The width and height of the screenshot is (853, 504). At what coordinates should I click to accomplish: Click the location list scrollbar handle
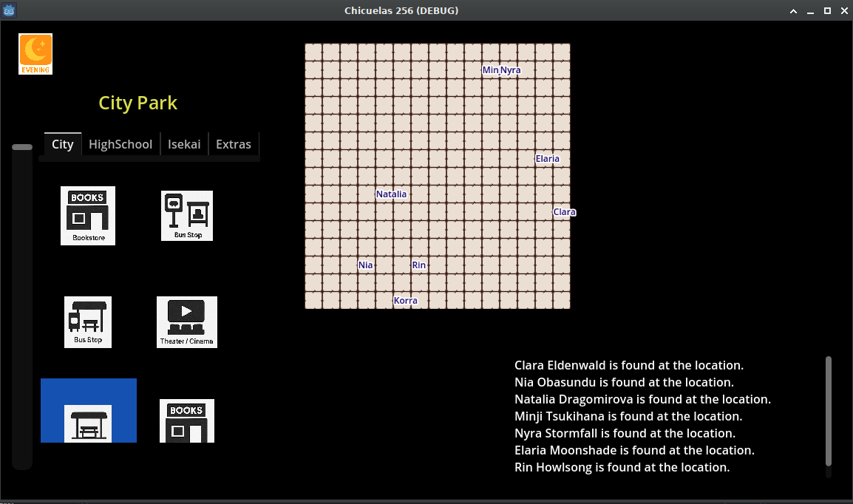click(x=22, y=147)
